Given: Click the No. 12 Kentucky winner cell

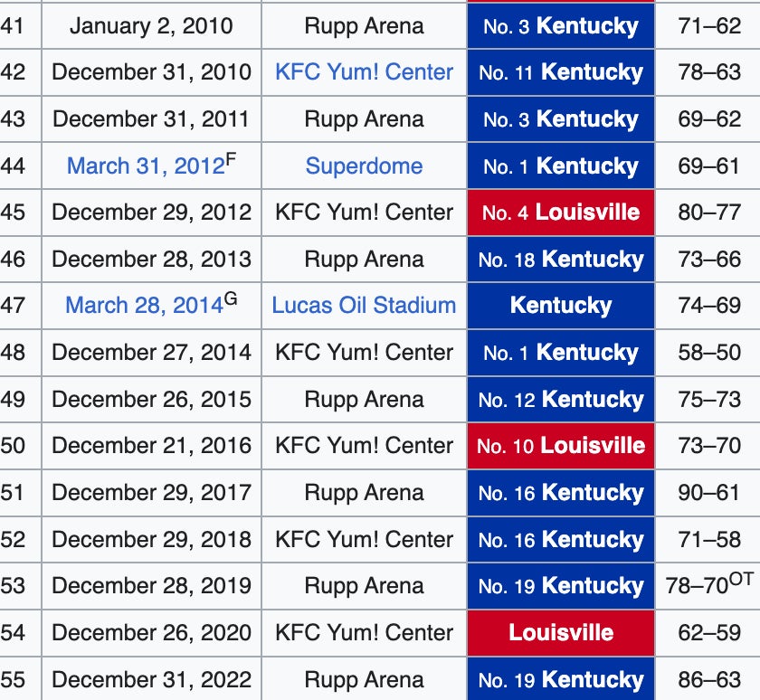Looking at the screenshot, I should [561, 400].
